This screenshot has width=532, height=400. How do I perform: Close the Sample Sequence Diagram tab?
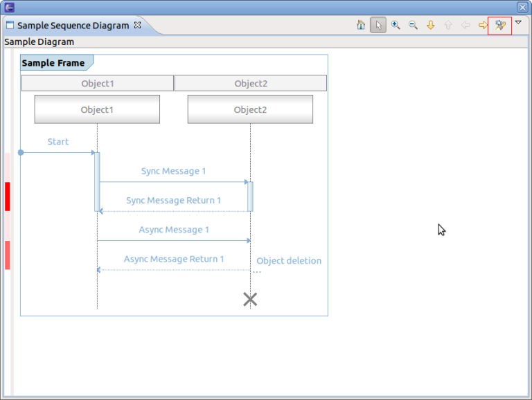pyautogui.click(x=137, y=25)
